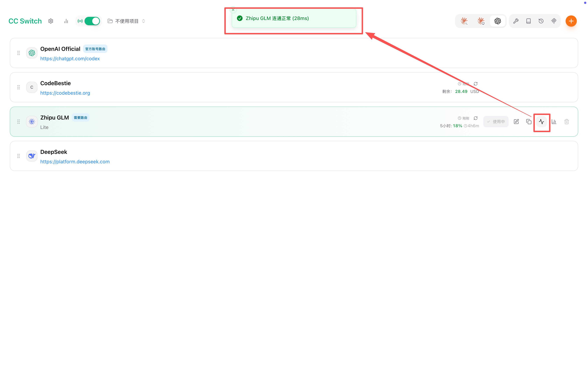Select the CodeBestie provider name
This screenshot has height=368, width=588.
(55, 83)
